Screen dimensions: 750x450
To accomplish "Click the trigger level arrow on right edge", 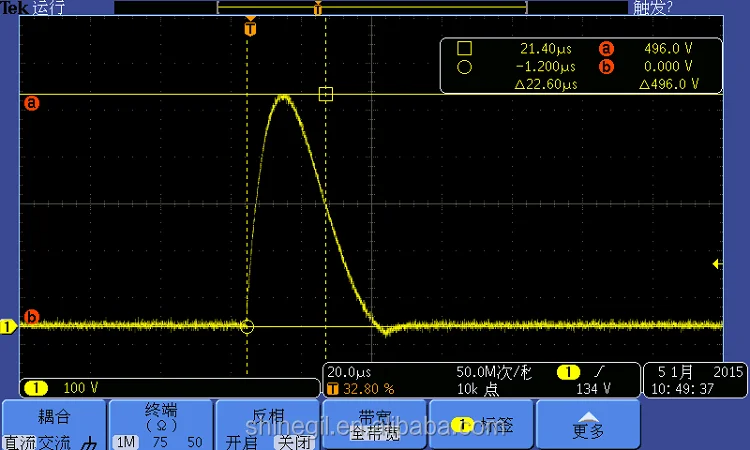I will (x=716, y=264).
